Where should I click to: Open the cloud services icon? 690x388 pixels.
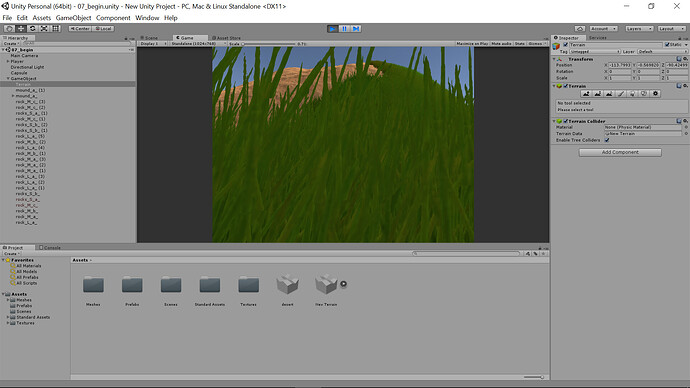tap(580, 29)
